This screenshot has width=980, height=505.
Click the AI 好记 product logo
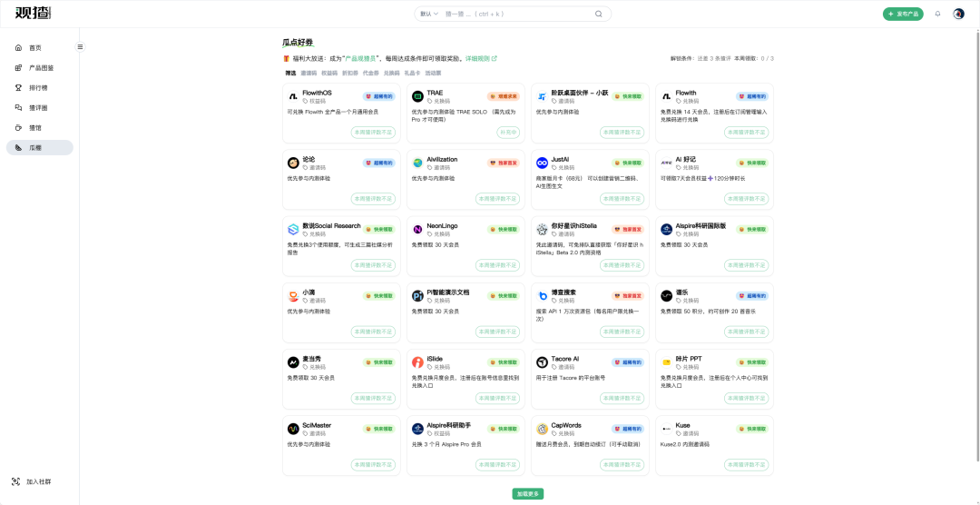pos(666,163)
